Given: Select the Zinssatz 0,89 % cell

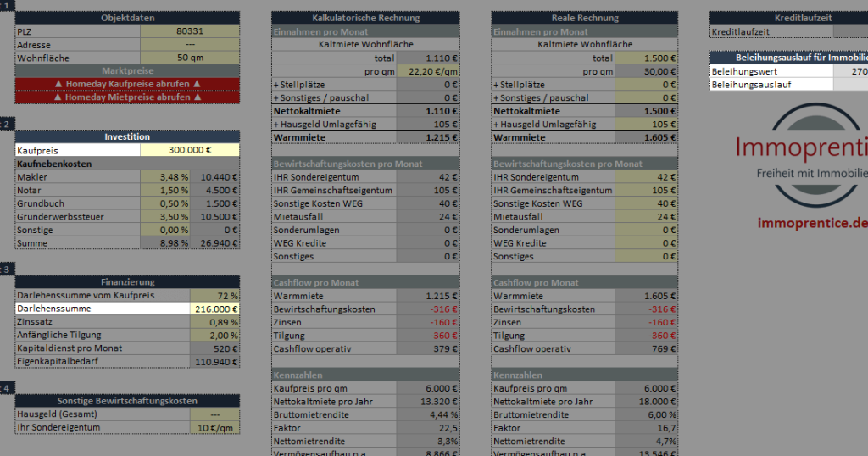Looking at the screenshot, I should (215, 322).
